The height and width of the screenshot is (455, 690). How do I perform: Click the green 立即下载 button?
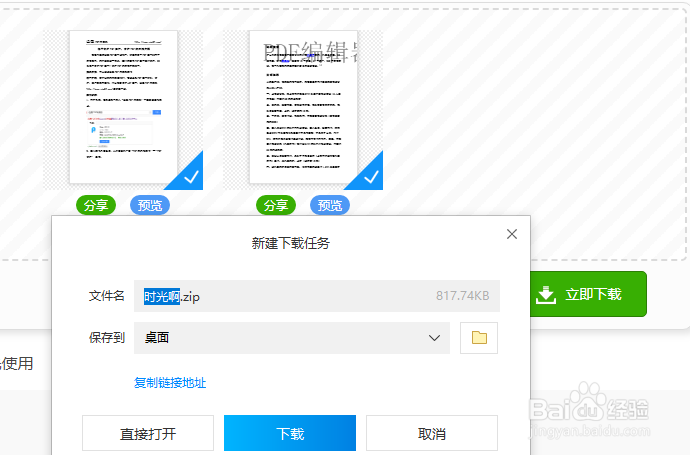pos(588,294)
